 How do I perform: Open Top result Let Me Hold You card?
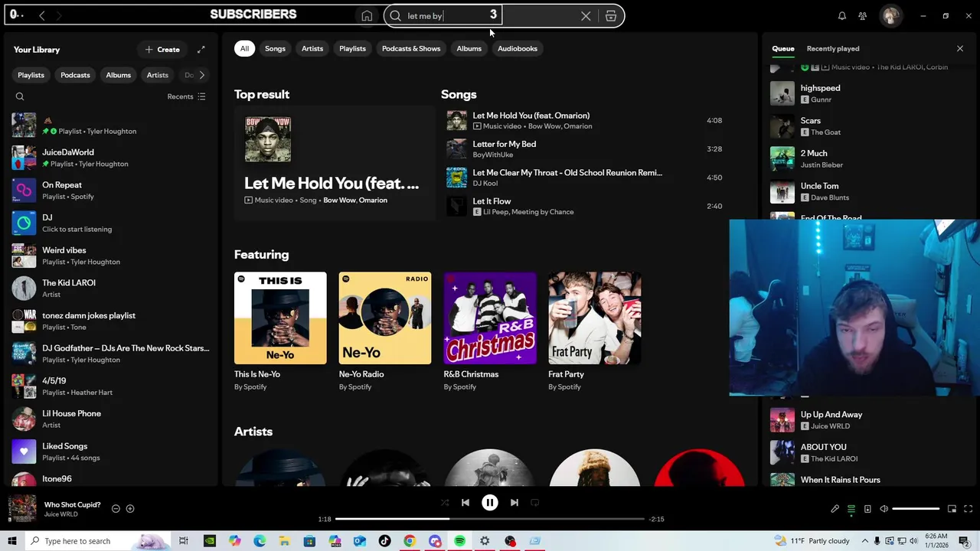click(335, 163)
